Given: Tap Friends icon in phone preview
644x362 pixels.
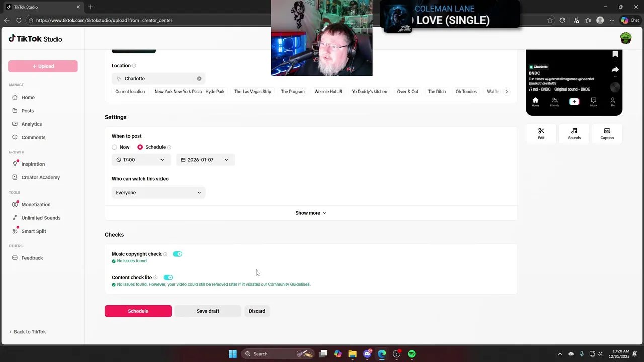Looking at the screenshot, I should tap(554, 102).
